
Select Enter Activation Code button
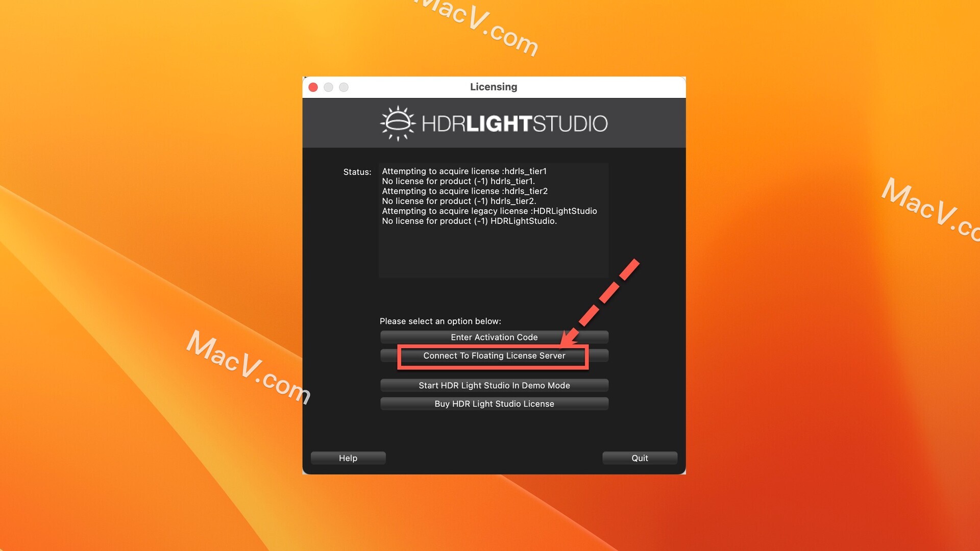494,337
